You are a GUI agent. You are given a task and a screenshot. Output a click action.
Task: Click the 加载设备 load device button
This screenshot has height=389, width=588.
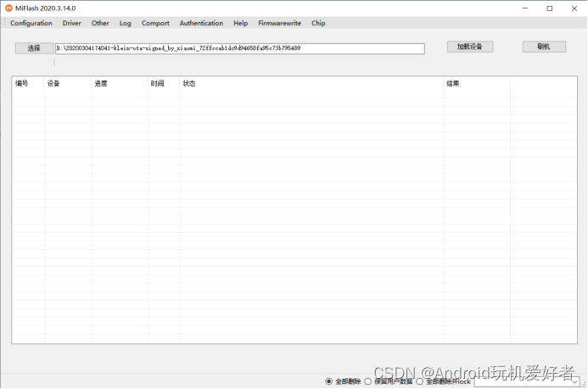(x=470, y=47)
